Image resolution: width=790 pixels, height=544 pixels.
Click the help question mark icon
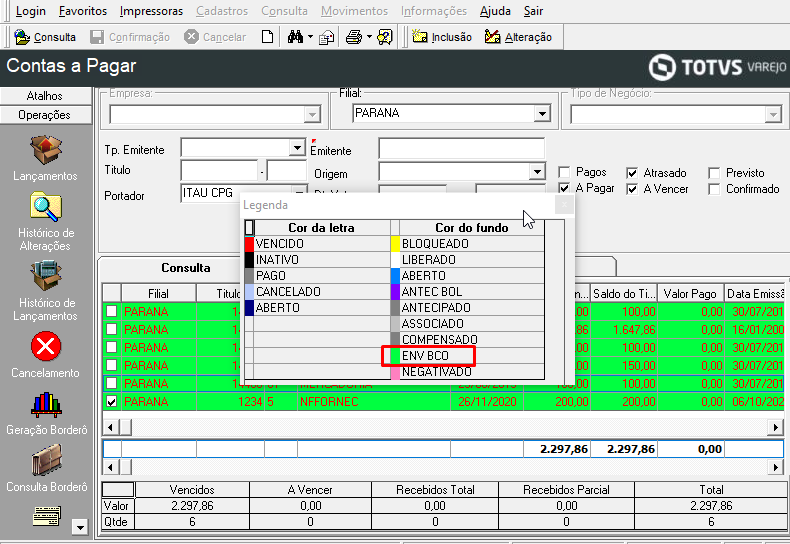385,37
